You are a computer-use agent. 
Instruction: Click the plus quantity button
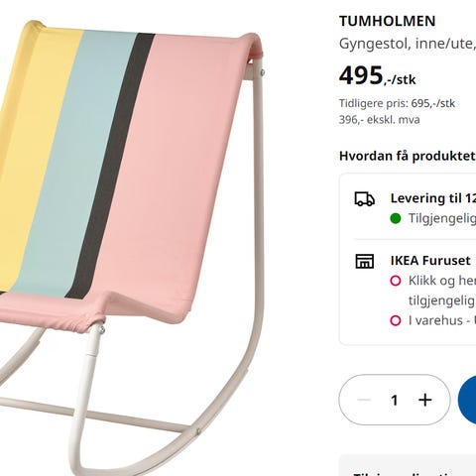(x=425, y=400)
